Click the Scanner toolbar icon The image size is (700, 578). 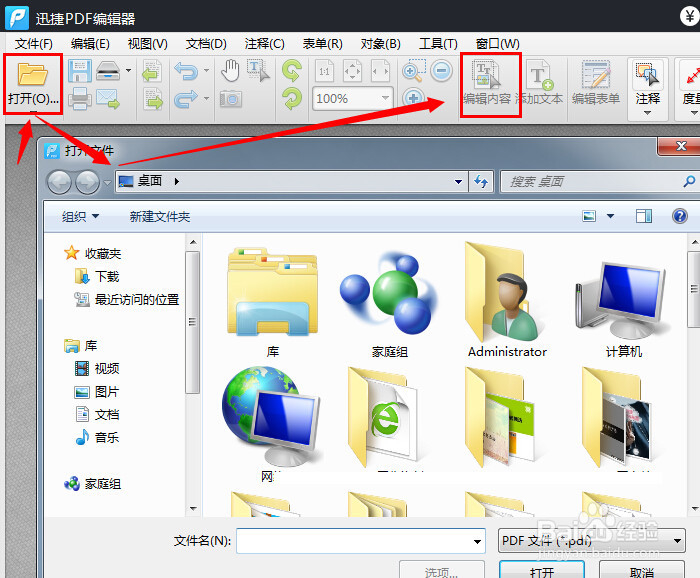coord(108,71)
